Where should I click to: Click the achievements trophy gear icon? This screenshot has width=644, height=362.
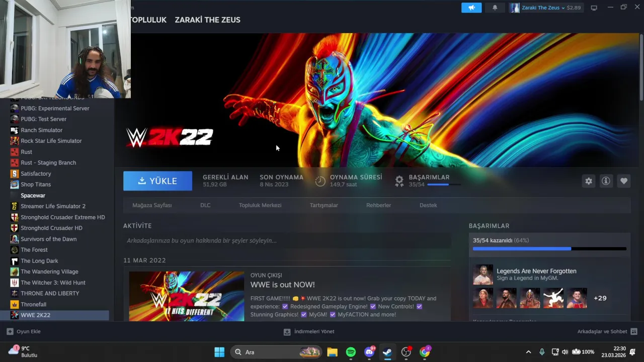399,180
